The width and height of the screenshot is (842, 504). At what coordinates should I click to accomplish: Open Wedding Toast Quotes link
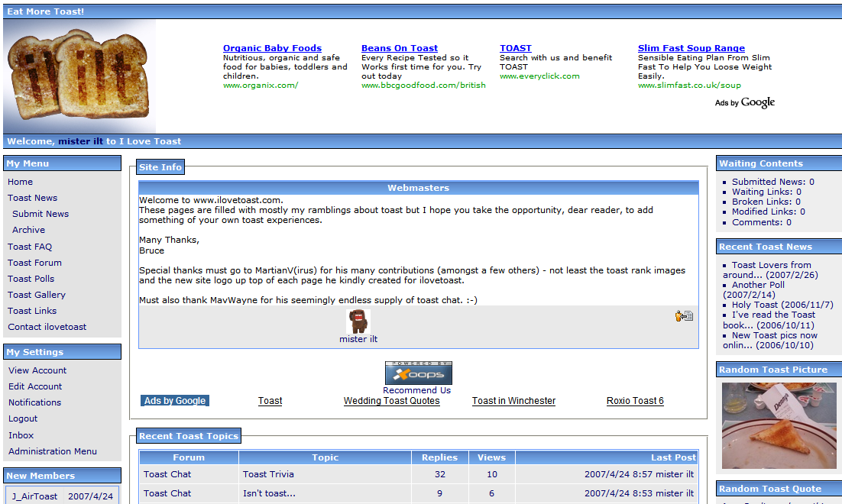[391, 401]
